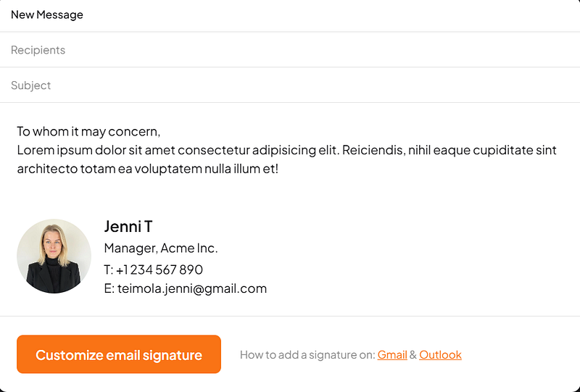This screenshot has height=392, width=580.
Task: Click the ampersand between Gmail and Outlook
Action: pos(413,354)
